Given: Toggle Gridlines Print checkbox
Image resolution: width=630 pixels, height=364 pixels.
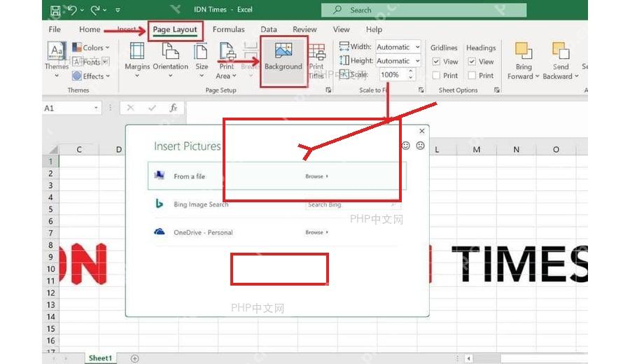Looking at the screenshot, I should [x=436, y=76].
